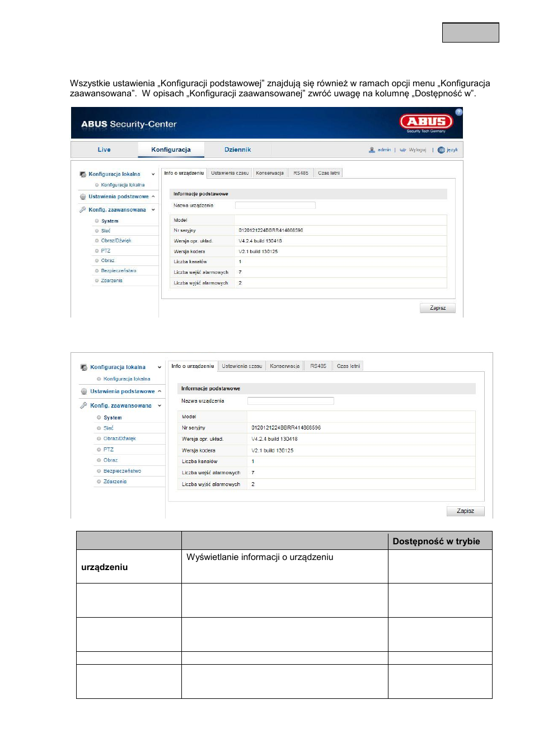Select Info o urządzeniu tab in the lower screenshot
The width and height of the screenshot is (534, 756).
pyautogui.click(x=193, y=366)
